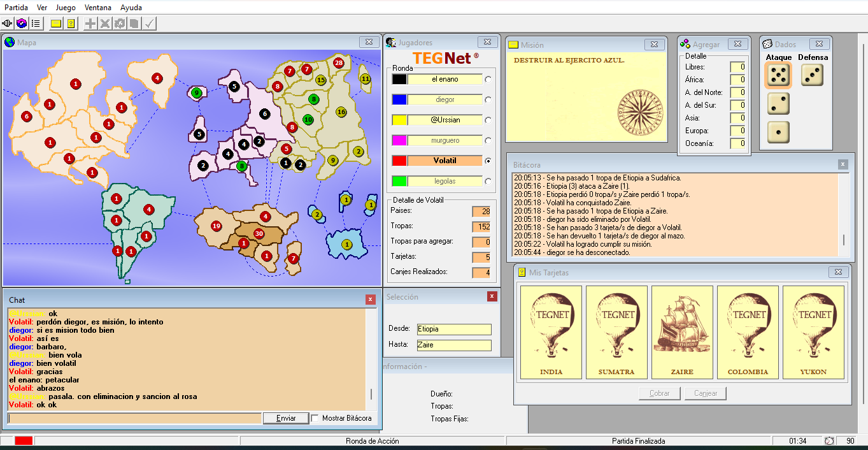
Task: Click the grey gear regroup toolbar icon
Action: click(x=120, y=24)
